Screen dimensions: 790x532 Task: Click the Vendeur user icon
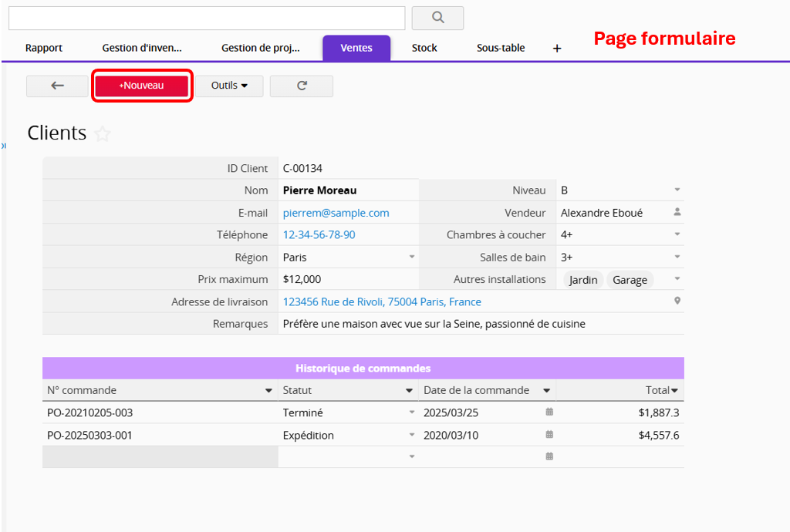click(677, 212)
